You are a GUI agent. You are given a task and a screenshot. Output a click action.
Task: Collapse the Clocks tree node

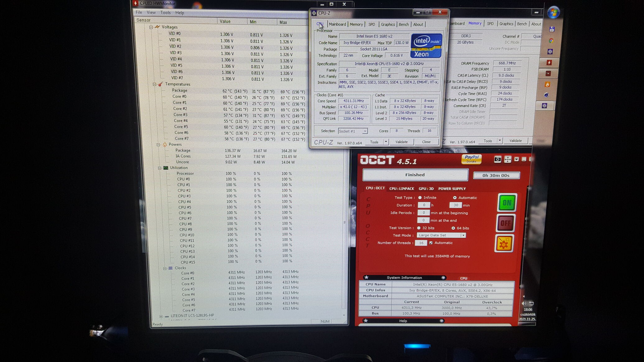[x=164, y=268]
